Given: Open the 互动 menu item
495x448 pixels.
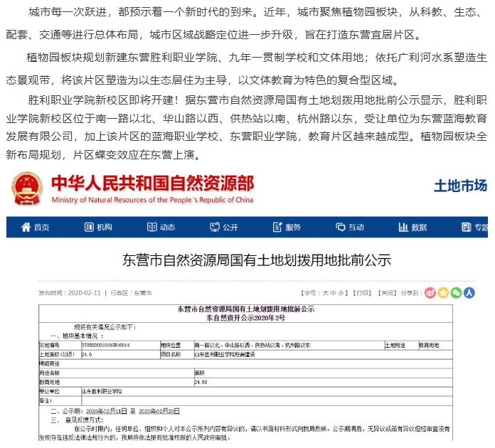Looking at the screenshot, I should [x=350, y=227].
